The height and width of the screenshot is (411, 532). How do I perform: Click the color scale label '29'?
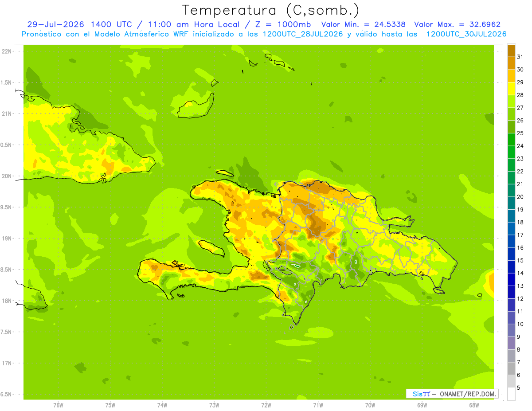[520, 82]
